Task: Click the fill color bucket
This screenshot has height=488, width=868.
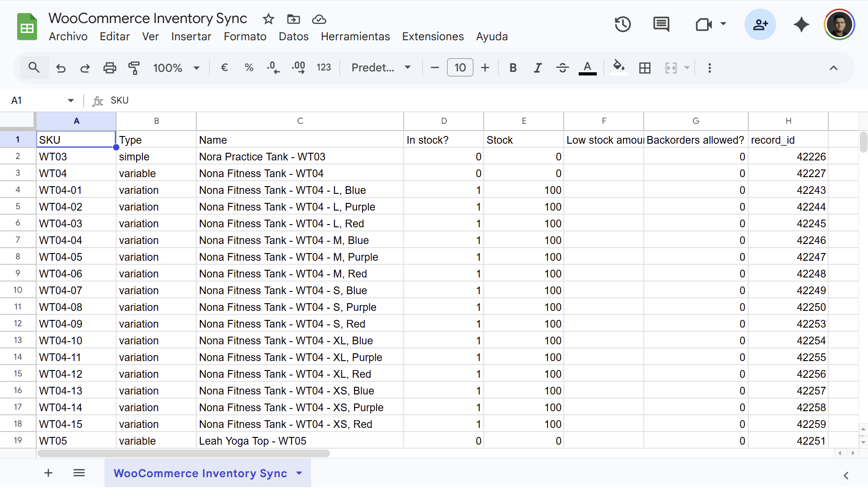Action: click(x=618, y=68)
